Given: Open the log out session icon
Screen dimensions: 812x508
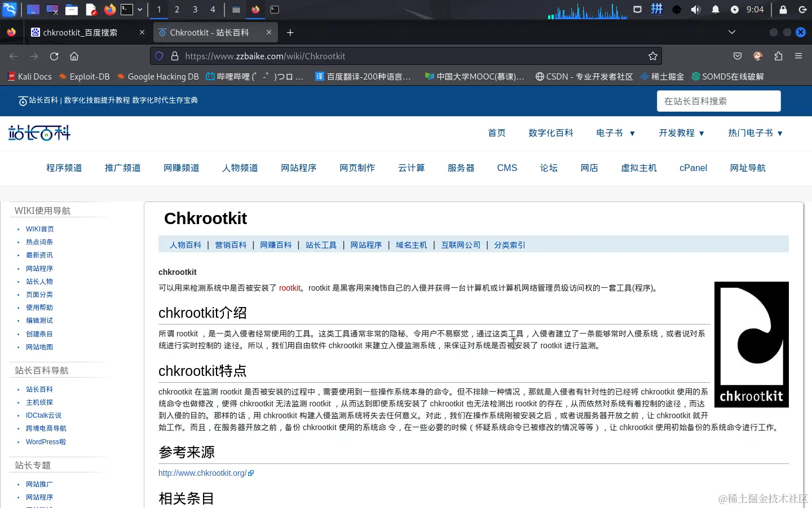Looking at the screenshot, I should [x=802, y=10].
